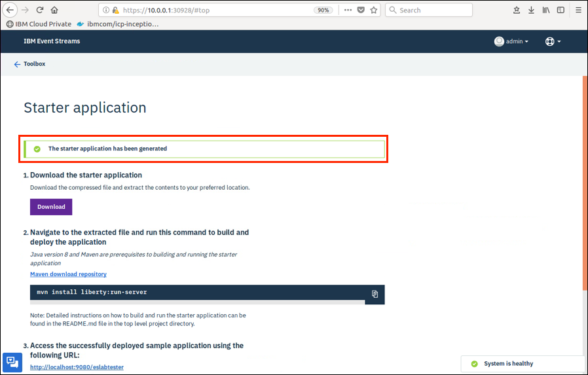
Task: Click the 'Java version 8 and Maven' prerequisite note
Action: tap(134, 259)
